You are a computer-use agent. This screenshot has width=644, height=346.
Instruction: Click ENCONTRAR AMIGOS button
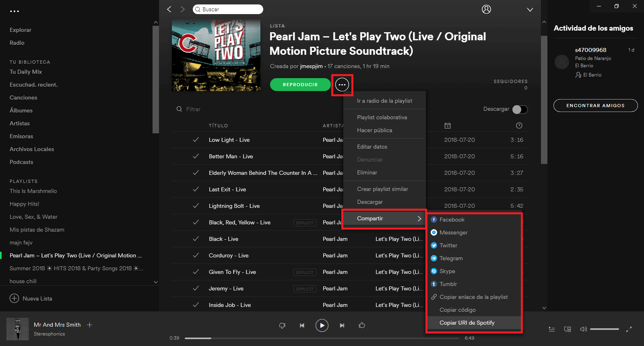[x=595, y=106]
